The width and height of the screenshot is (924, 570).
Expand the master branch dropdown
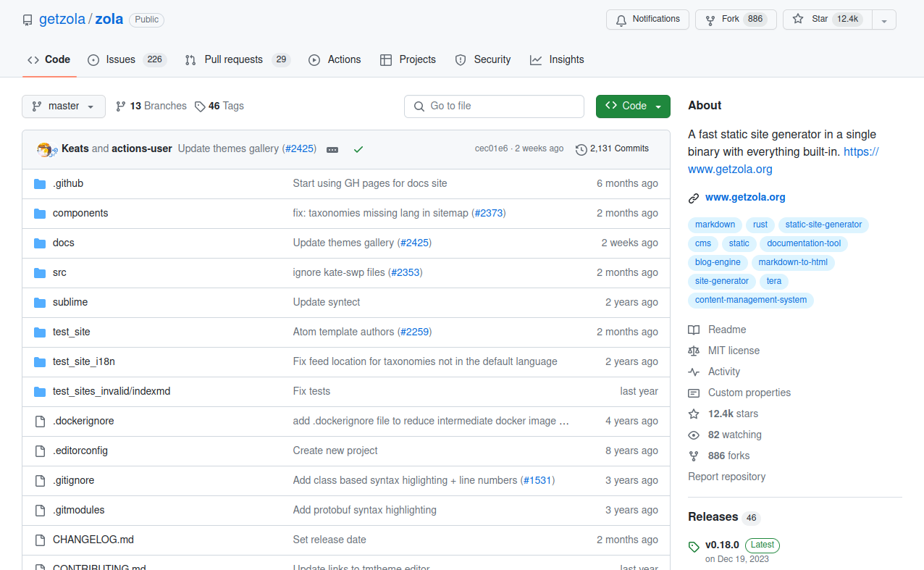pyautogui.click(x=64, y=106)
